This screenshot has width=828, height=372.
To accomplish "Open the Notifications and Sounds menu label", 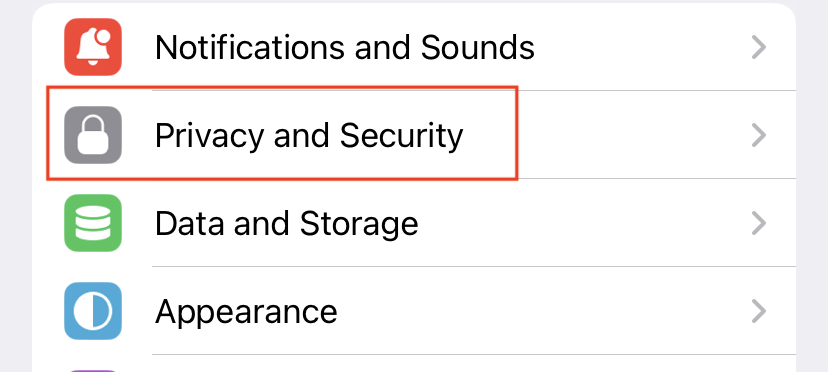I will [345, 47].
